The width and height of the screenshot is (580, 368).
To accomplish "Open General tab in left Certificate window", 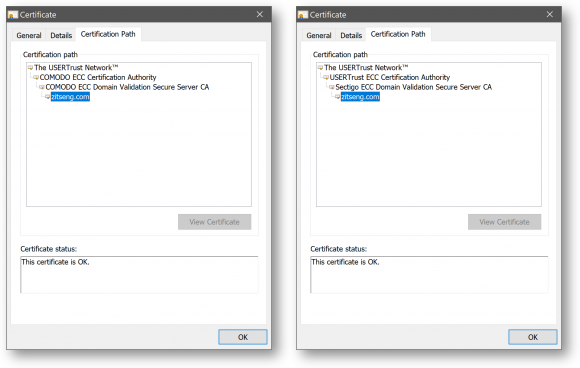I will [28, 35].
